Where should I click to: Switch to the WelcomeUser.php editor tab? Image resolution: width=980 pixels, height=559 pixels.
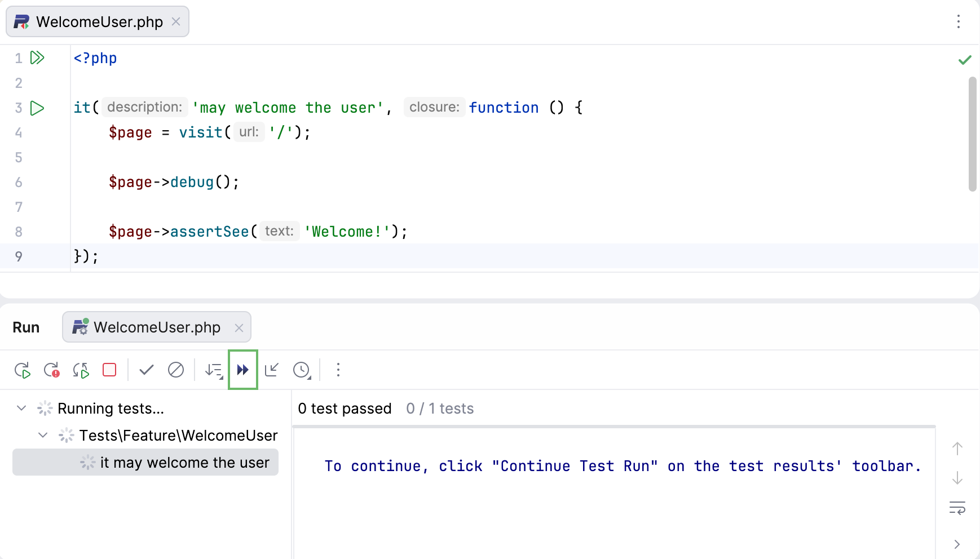[99, 21]
